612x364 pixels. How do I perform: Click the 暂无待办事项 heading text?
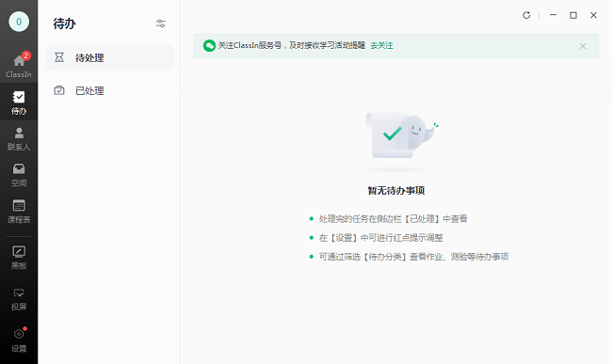(396, 191)
